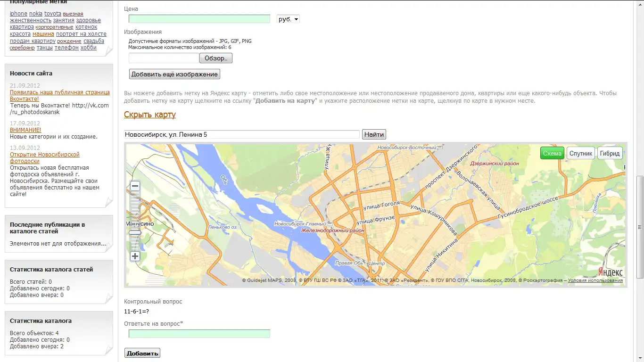Open the ВНИМАНИЕ! news link
The image size is (644, 362).
coord(25,130)
